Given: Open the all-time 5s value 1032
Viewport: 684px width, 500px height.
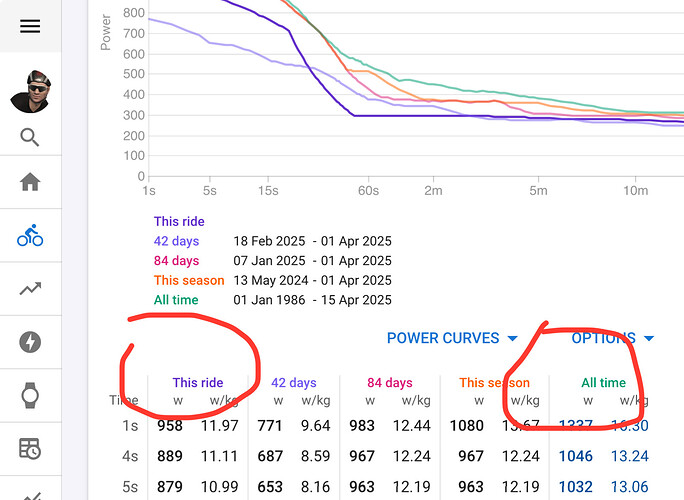Looking at the screenshot, I should point(576,487).
